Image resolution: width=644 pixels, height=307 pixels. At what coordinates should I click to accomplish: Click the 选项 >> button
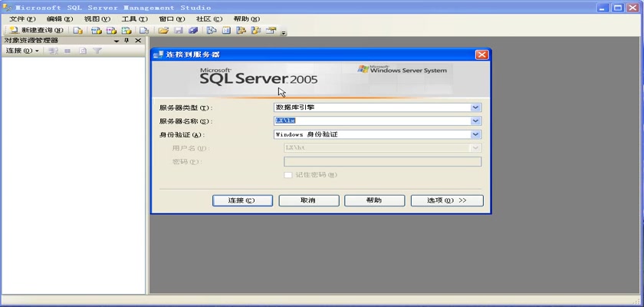click(447, 200)
